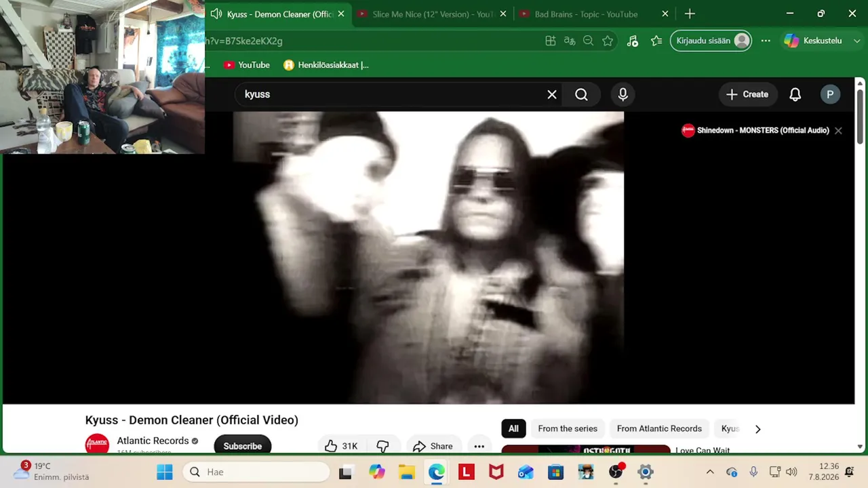Open the Henkilöasiakkaat bookmark
868x488 pixels.
point(326,65)
